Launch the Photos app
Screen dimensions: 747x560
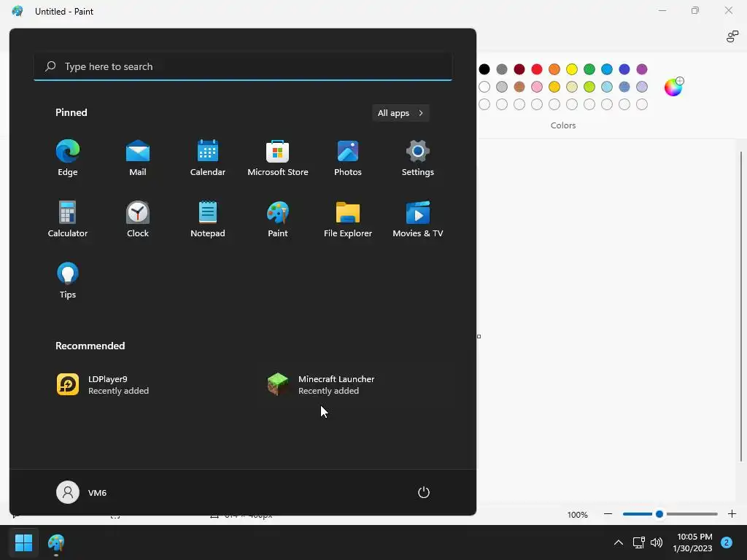click(348, 158)
